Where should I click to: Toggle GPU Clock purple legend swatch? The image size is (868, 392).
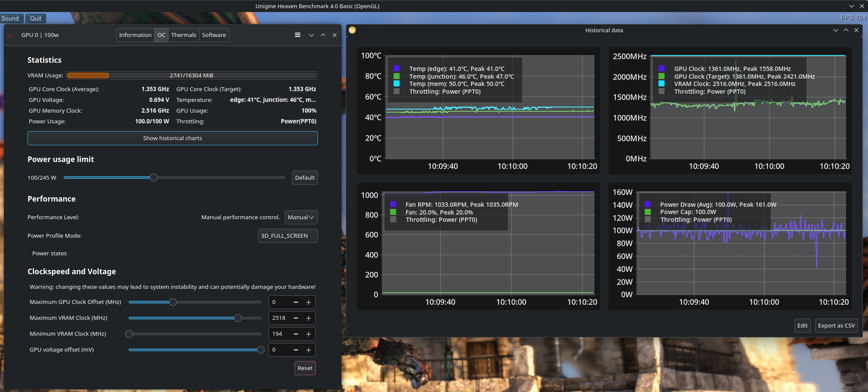(662, 68)
